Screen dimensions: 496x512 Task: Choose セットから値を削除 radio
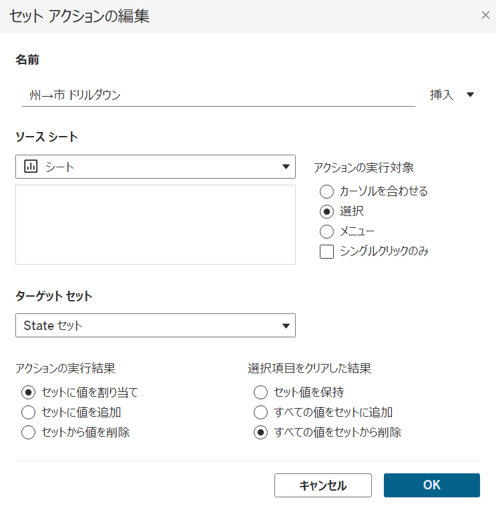tap(28, 432)
